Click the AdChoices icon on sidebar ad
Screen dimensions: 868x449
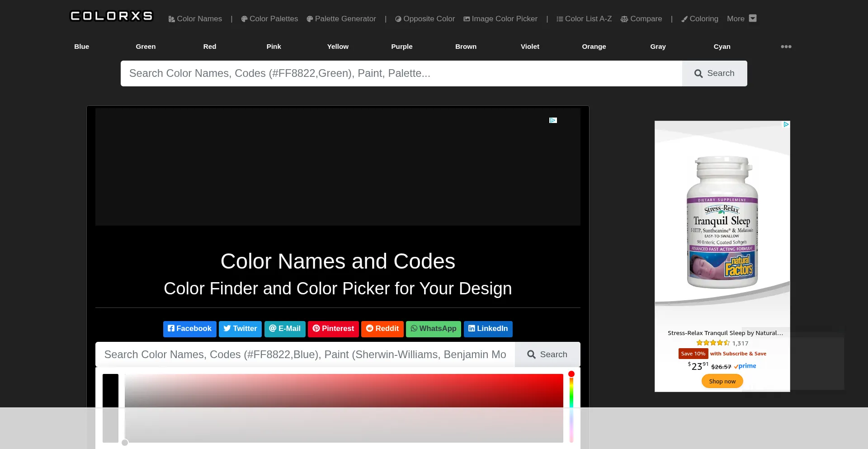pyautogui.click(x=786, y=124)
